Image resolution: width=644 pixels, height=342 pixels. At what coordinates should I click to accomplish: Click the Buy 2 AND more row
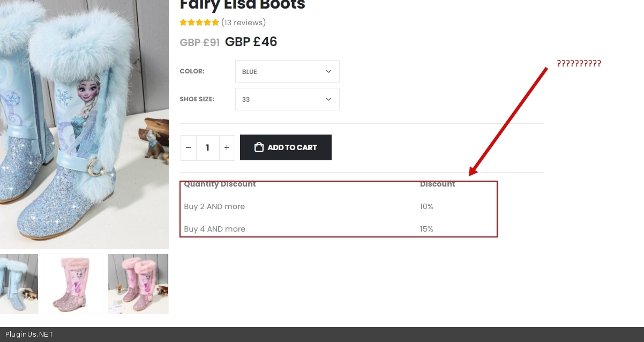[214, 206]
